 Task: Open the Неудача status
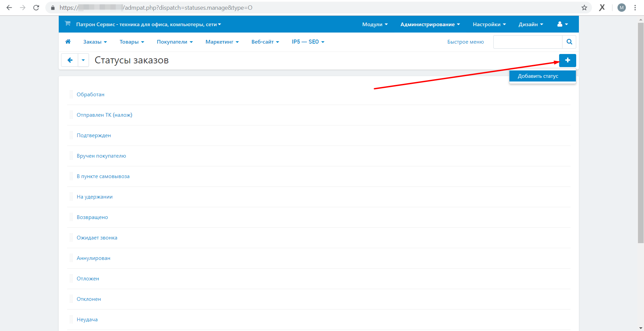pos(87,319)
